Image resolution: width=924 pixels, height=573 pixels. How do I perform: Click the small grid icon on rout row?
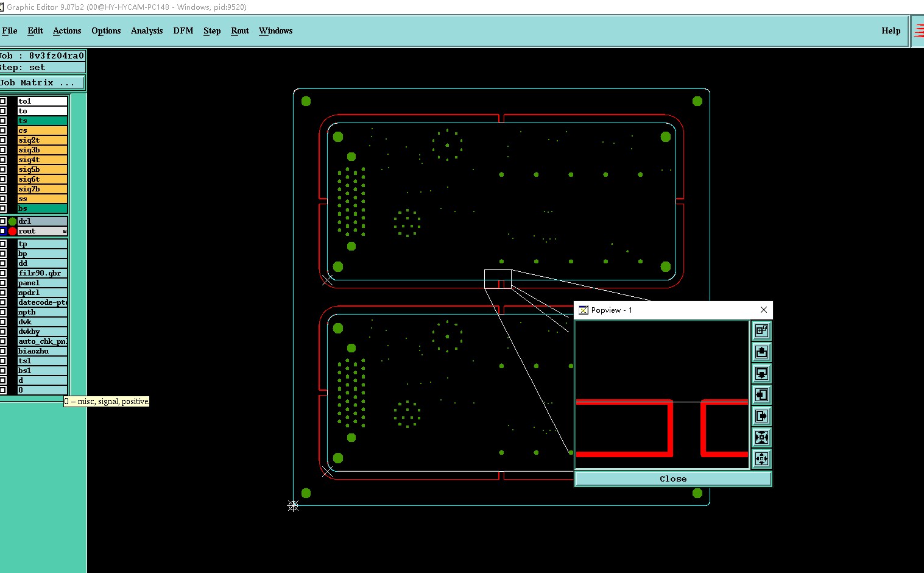(65, 231)
